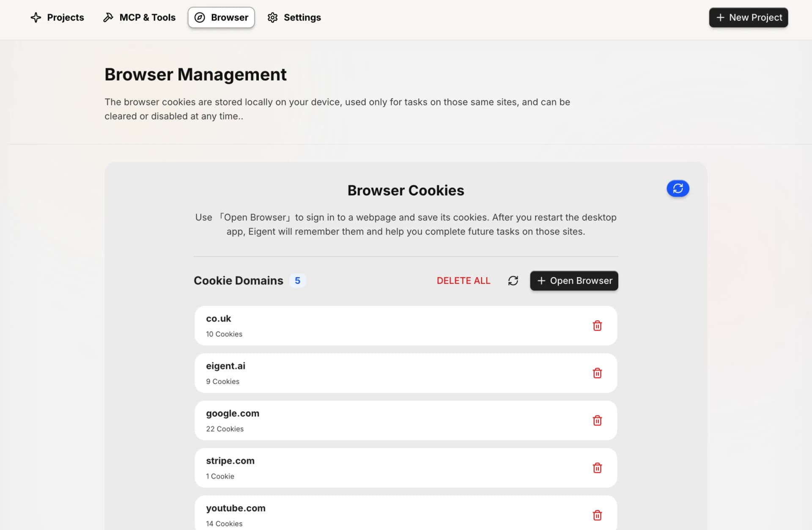Select the stripe.com domain entry
The height and width of the screenshot is (530, 812).
pos(381,468)
